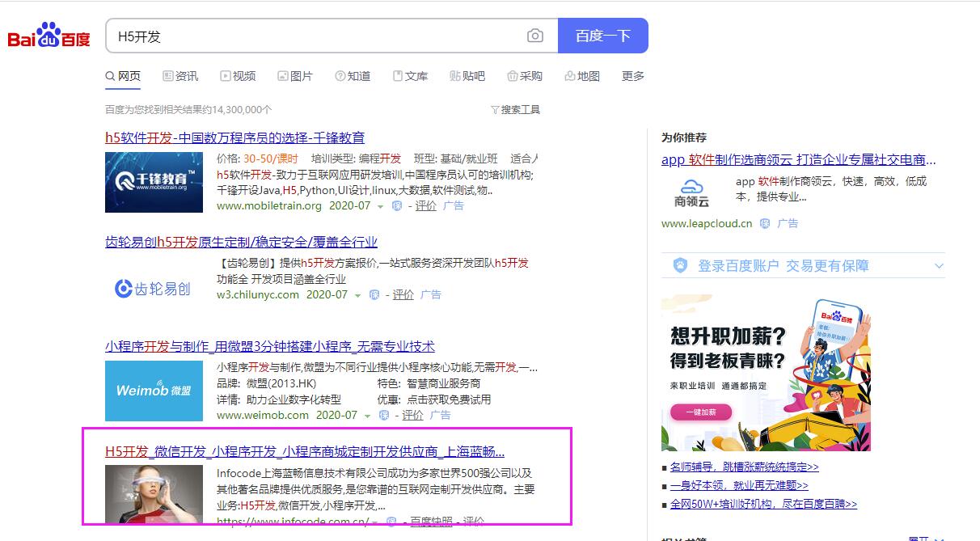Click 评价 in weimob.com row

coord(412,415)
